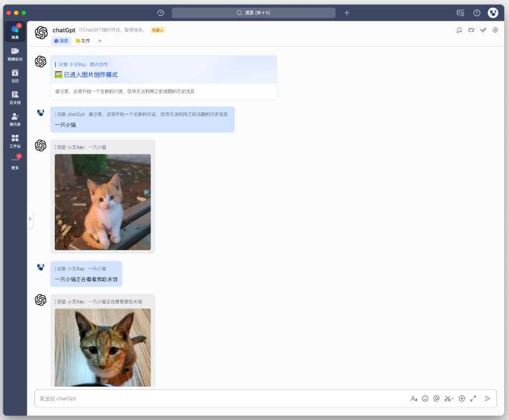The image size is (509, 420).
Task: Click the card title 已进入图片创作模式
Action: tap(90, 74)
